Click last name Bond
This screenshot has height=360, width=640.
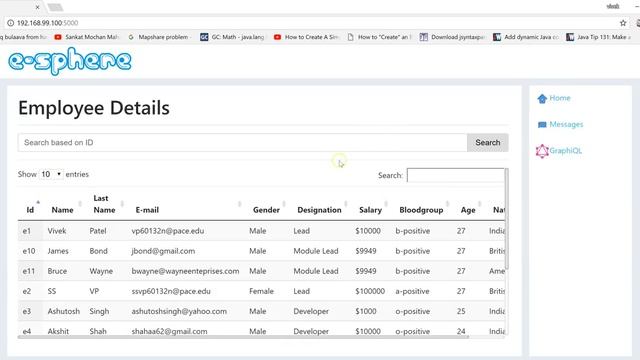point(98,251)
